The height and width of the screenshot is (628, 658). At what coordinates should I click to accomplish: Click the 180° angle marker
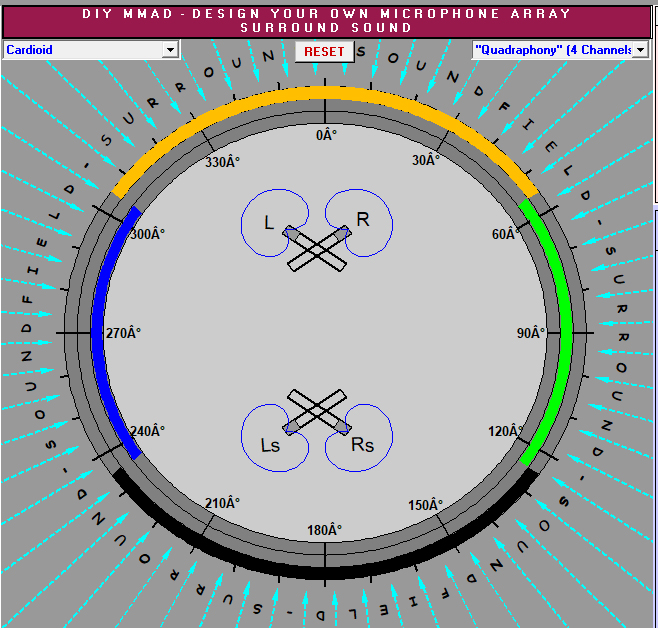coord(323,530)
